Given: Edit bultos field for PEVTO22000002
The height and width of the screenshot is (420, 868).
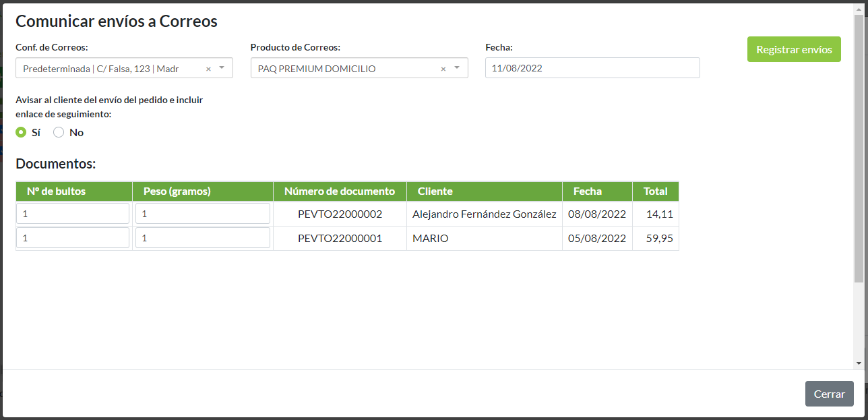Looking at the screenshot, I should point(73,214).
